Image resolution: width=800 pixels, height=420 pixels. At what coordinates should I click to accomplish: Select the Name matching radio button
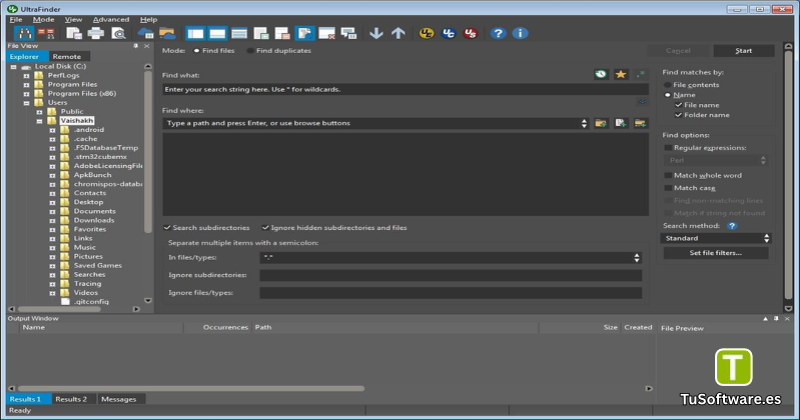[x=667, y=95]
